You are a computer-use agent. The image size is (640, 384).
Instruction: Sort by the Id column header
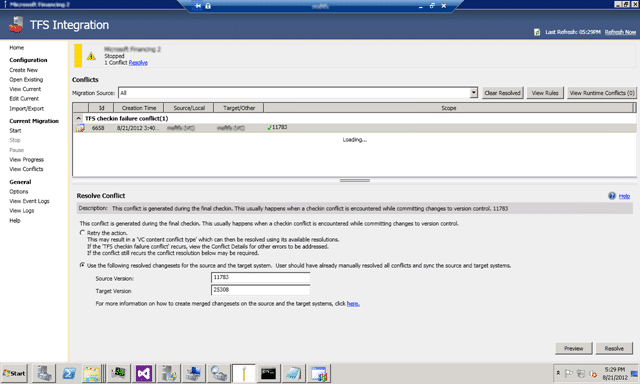click(x=101, y=108)
